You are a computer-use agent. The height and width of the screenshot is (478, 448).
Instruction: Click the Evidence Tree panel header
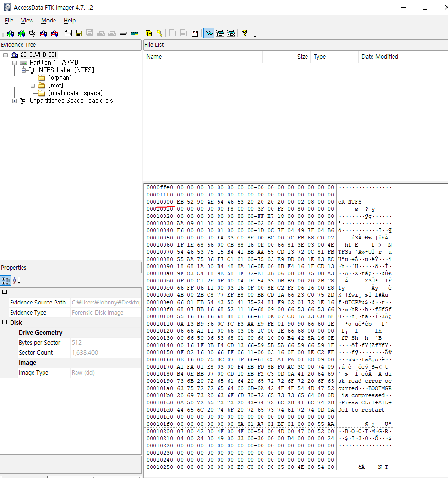point(71,45)
